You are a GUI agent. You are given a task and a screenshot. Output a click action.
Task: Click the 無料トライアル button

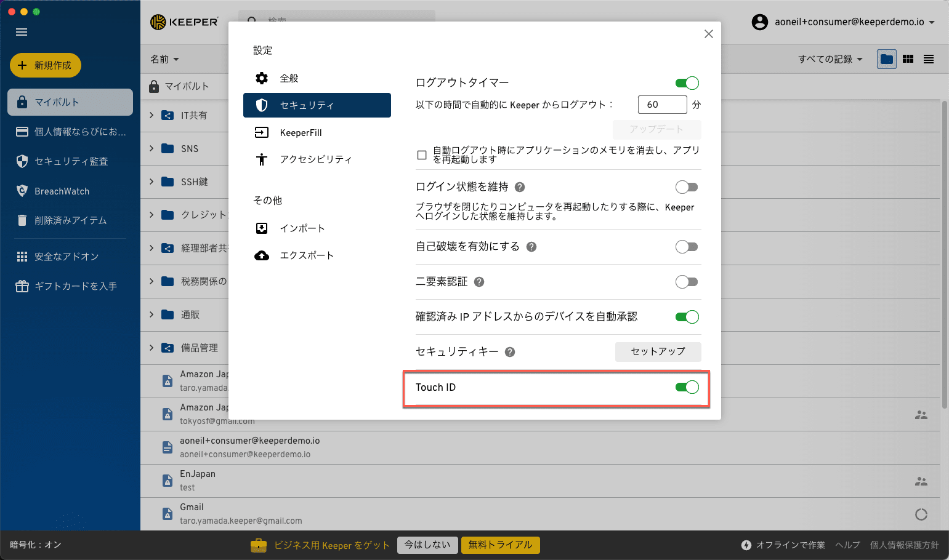click(x=500, y=545)
